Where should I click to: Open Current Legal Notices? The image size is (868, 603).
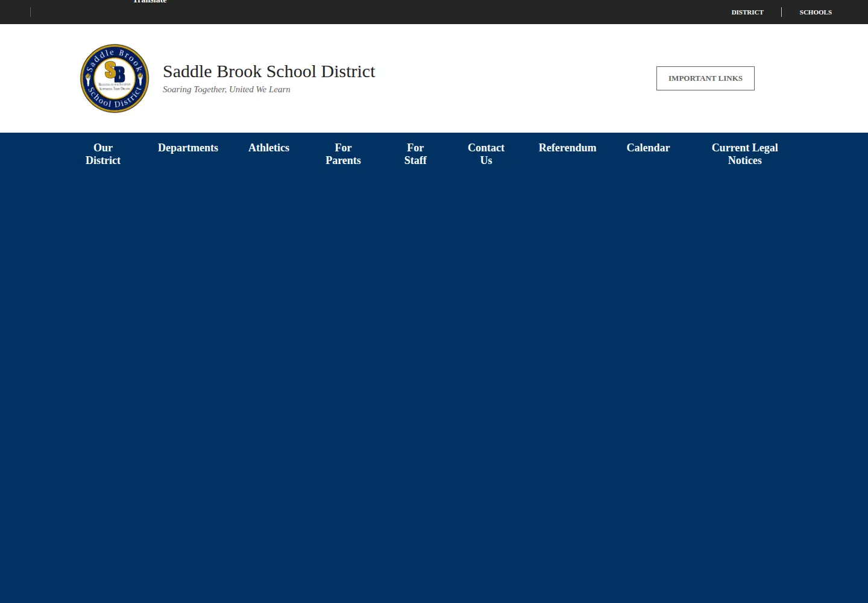click(744, 154)
